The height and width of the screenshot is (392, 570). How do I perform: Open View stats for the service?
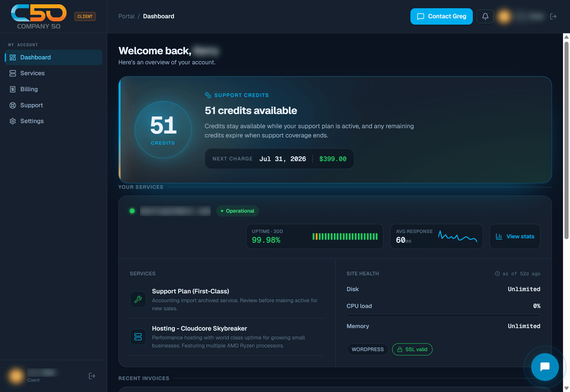pos(515,236)
